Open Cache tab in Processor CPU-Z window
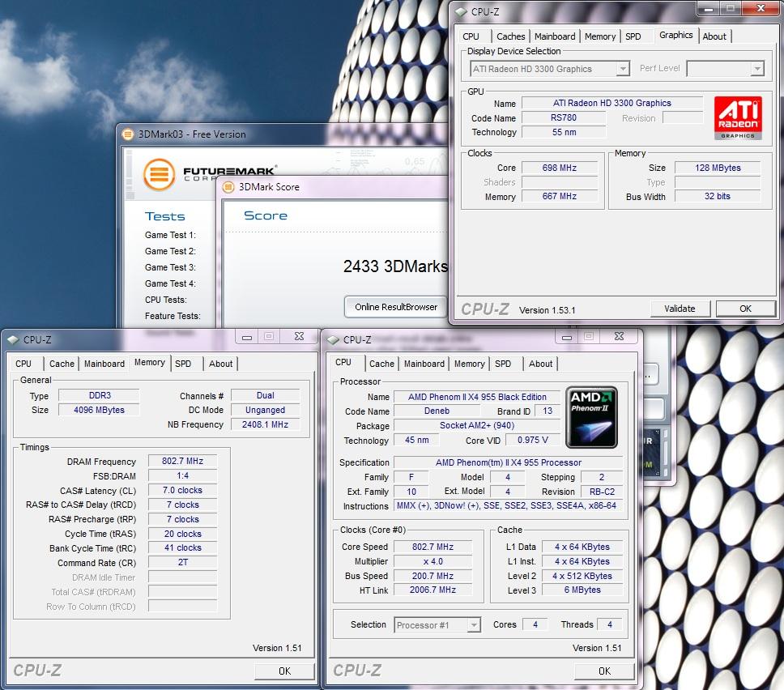This screenshot has height=690, width=784. coord(381,364)
